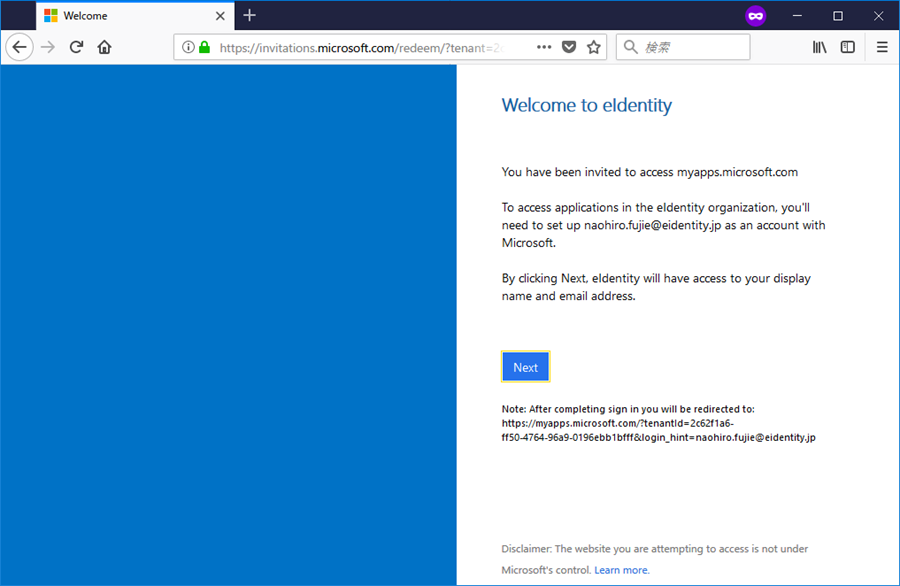Click the text 'By clicking Next, eIdentity will have access'

coord(656,287)
